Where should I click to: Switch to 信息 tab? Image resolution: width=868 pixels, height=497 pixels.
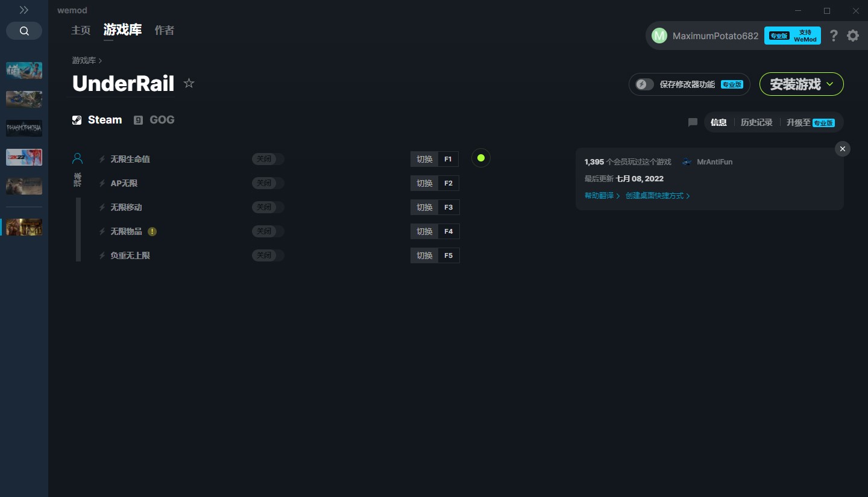tap(719, 122)
